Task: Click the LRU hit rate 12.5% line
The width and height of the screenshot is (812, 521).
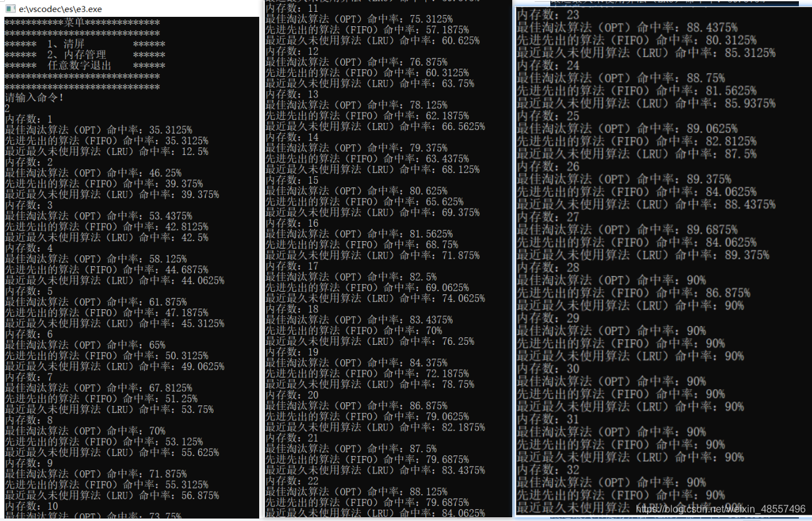Action: pyautogui.click(x=107, y=152)
